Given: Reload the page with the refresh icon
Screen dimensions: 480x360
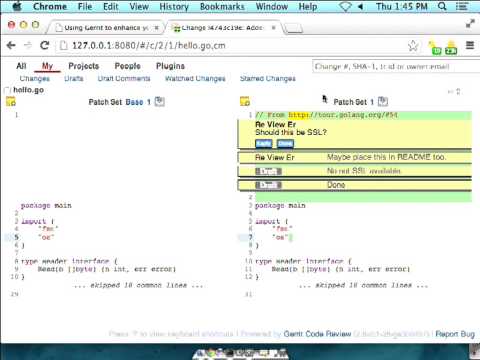Looking at the screenshot, I should coord(45,45).
